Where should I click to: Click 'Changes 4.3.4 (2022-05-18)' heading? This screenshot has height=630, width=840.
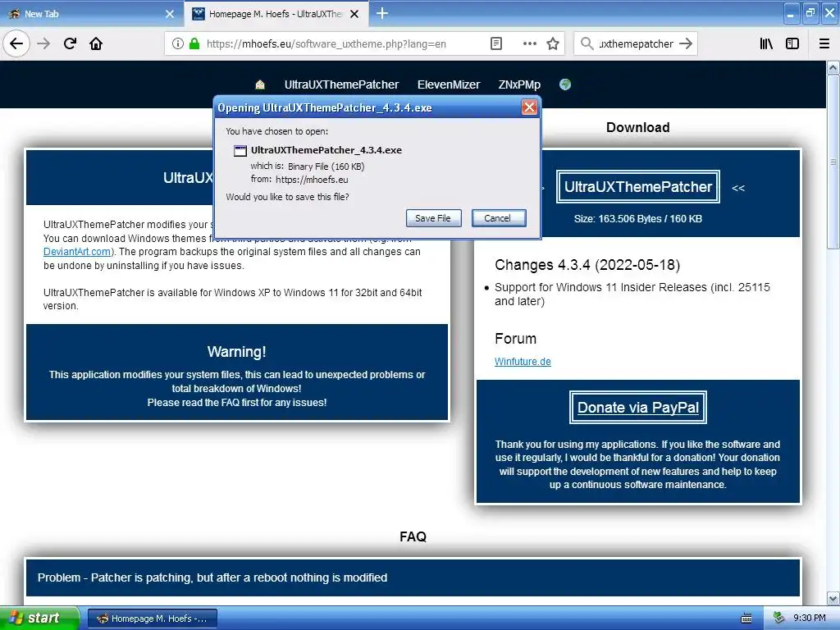[587, 265]
